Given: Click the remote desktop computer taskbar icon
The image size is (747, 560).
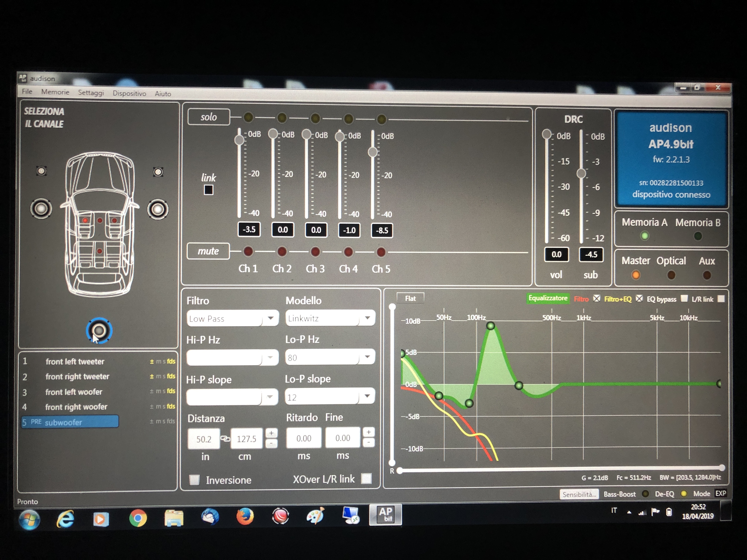Looking at the screenshot, I should 351,515.
